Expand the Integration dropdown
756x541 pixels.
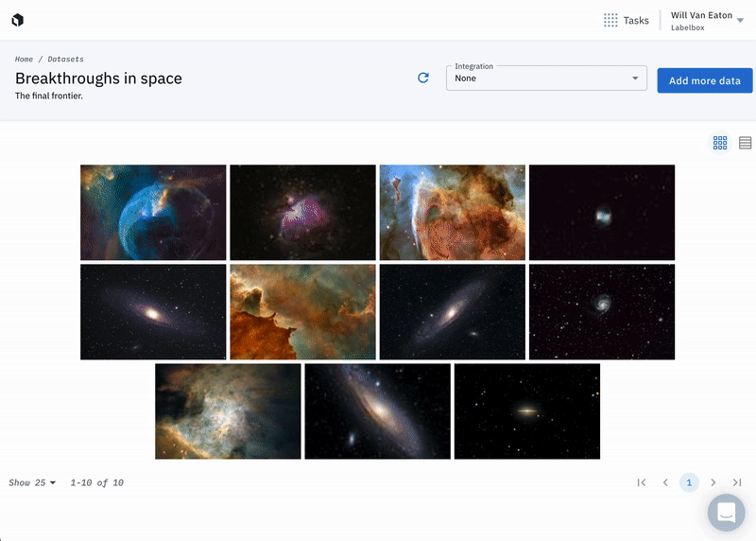[546, 79]
